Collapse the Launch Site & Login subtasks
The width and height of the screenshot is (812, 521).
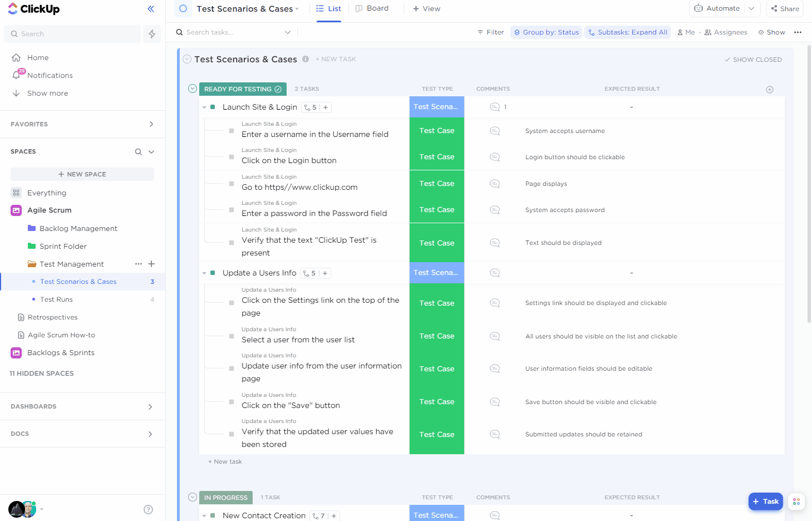[x=204, y=107]
